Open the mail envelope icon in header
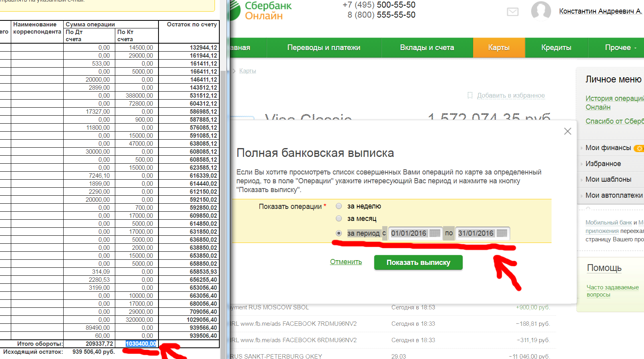 point(512,12)
